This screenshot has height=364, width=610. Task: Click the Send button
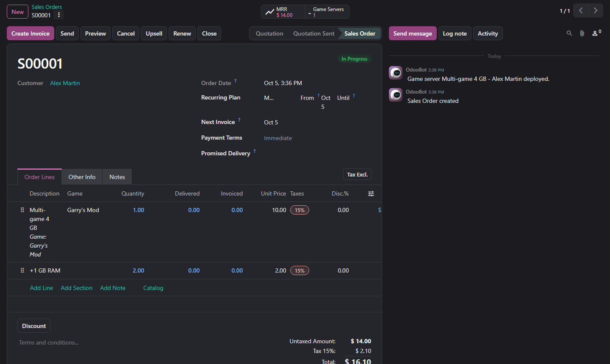[x=67, y=33]
